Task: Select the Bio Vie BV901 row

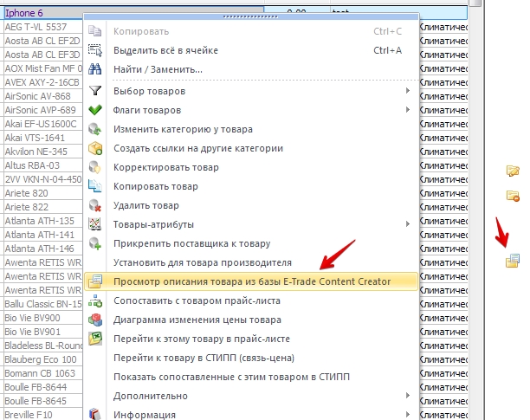Action: [x=43, y=332]
